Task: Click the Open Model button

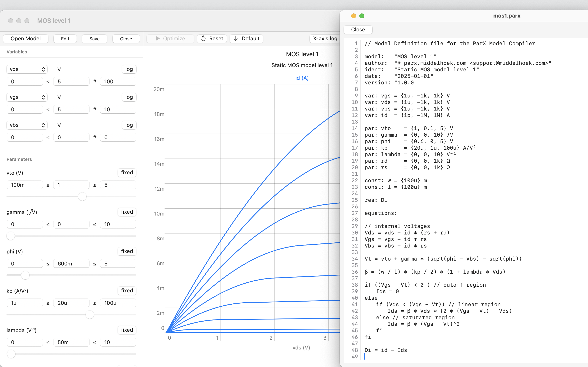Action: pos(26,39)
